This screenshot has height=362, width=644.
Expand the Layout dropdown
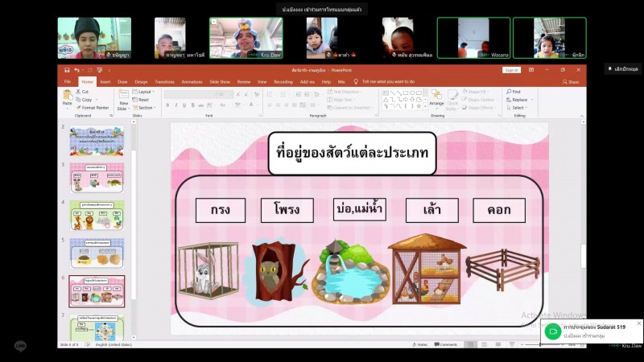(145, 92)
